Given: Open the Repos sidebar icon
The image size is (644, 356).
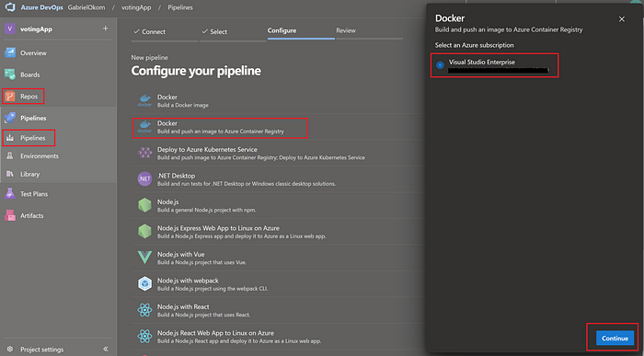Looking at the screenshot, I should click(10, 96).
